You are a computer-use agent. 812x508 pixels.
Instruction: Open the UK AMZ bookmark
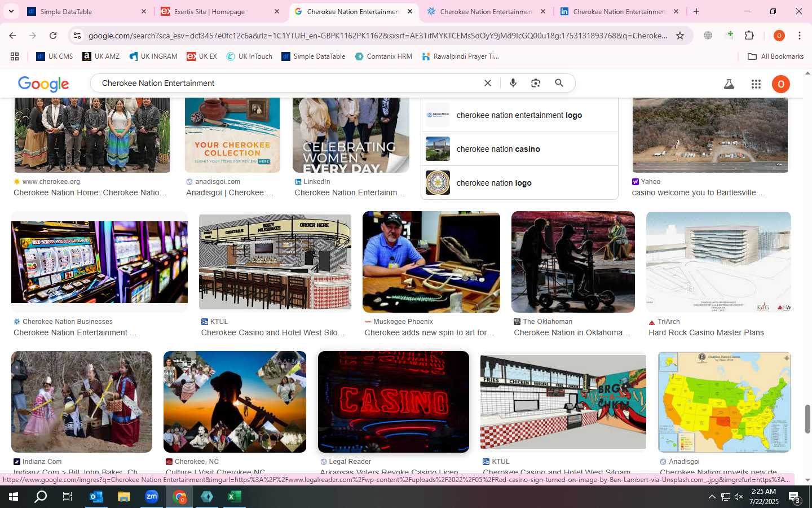click(x=101, y=56)
